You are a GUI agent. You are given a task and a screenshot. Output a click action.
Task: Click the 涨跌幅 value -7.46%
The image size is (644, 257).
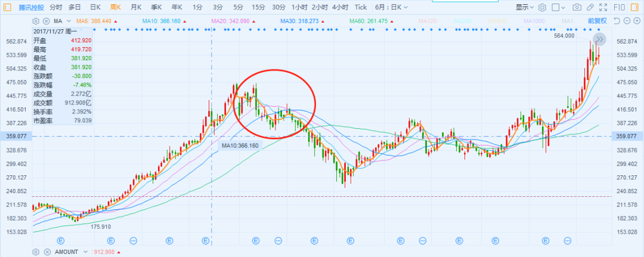pos(82,85)
